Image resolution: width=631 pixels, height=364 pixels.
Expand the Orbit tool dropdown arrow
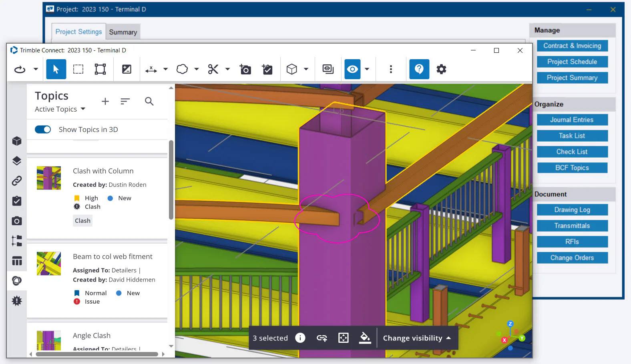(x=36, y=69)
